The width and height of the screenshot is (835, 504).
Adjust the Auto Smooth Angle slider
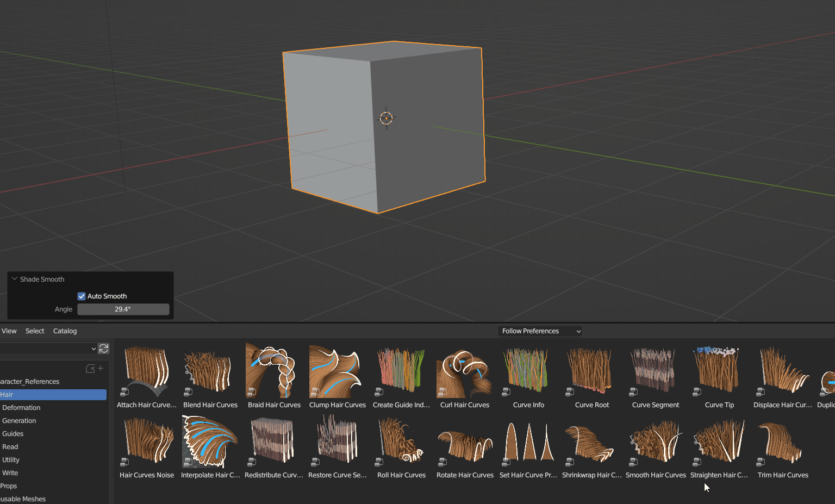coord(123,309)
